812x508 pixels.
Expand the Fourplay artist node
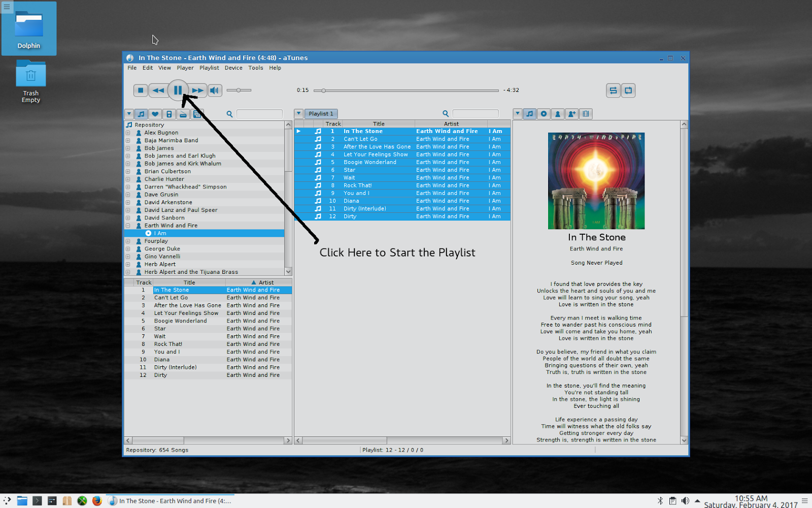click(x=128, y=241)
